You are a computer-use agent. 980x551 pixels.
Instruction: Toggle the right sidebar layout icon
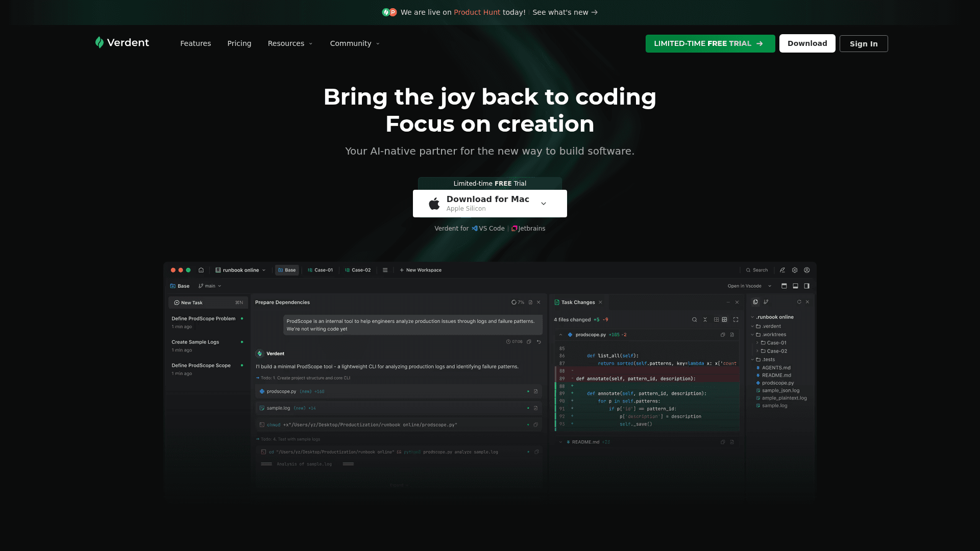click(x=807, y=286)
